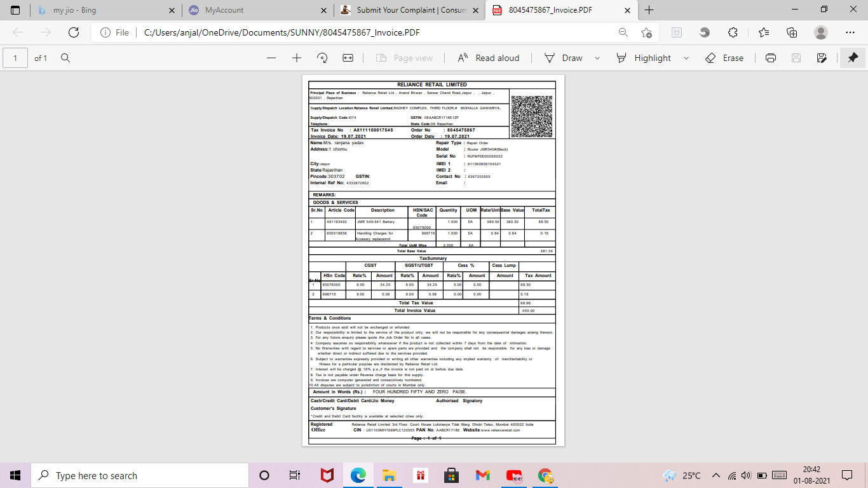Expand the Draw options dropdown arrow
868x488 pixels.
click(597, 58)
